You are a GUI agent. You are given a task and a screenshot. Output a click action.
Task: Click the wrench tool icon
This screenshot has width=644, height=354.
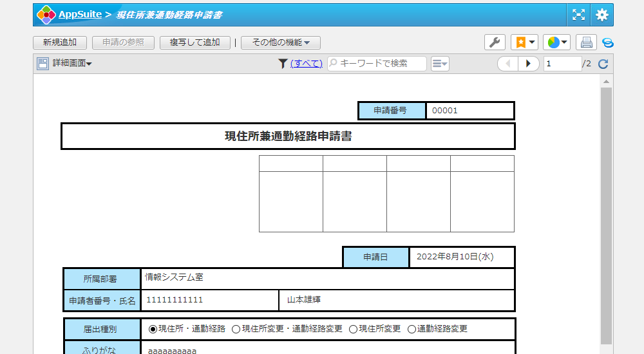click(495, 42)
